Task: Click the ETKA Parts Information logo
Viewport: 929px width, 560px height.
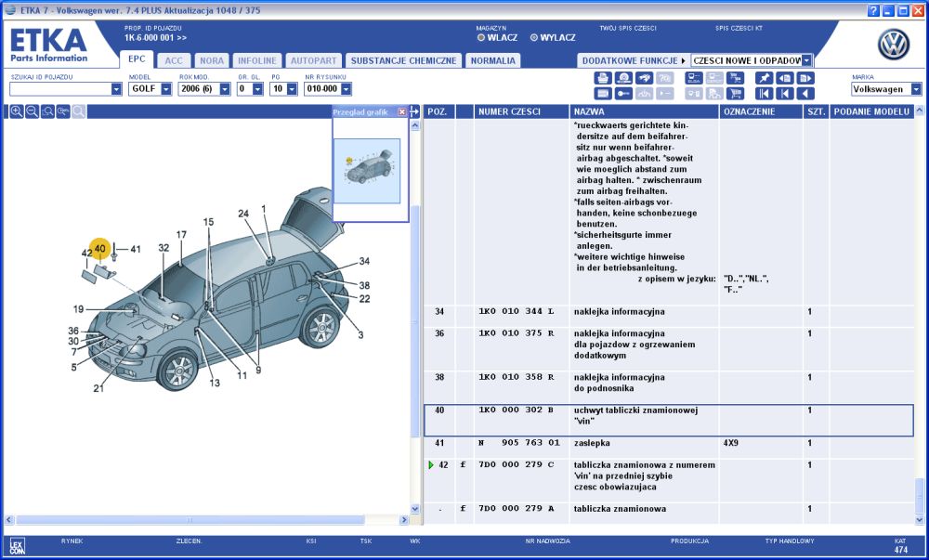Action: click(x=48, y=45)
